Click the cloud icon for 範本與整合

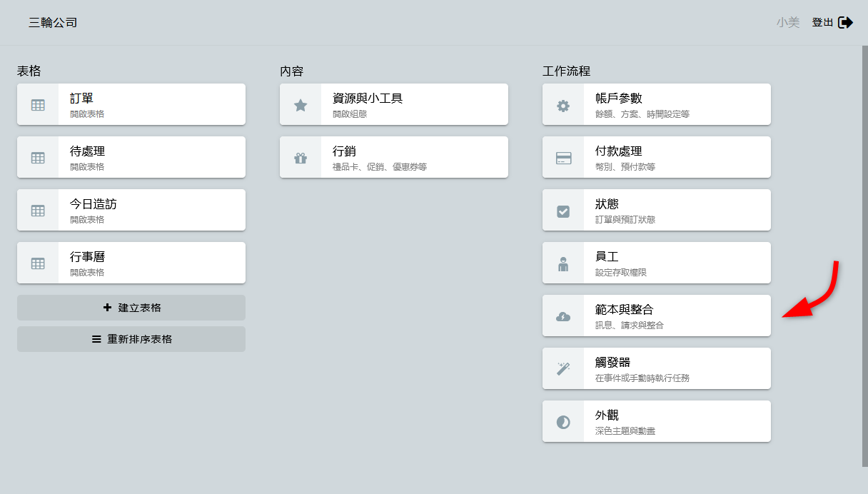(x=563, y=316)
